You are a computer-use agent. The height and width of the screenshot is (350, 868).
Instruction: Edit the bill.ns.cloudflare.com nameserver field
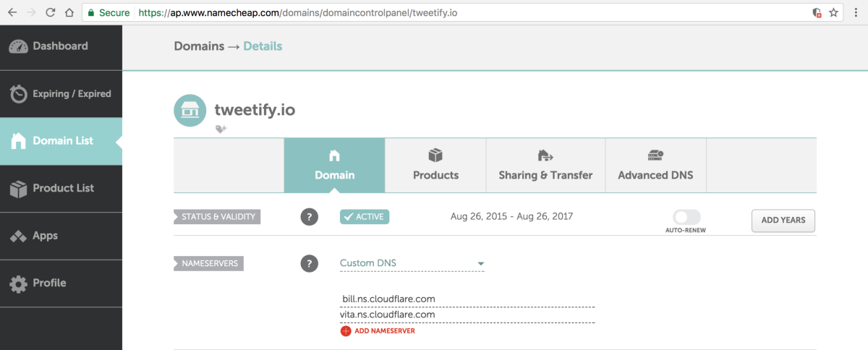click(x=467, y=299)
